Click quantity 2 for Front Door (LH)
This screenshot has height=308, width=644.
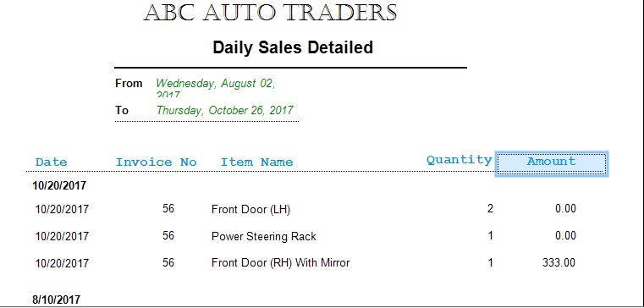click(x=490, y=209)
